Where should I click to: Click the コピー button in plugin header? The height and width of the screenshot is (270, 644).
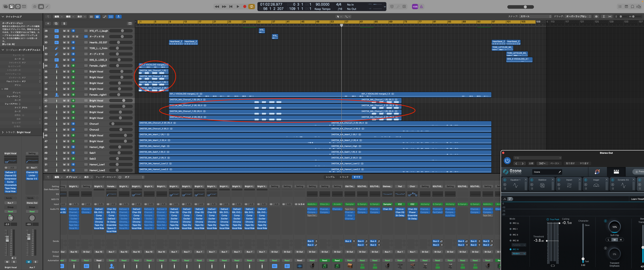tap(542, 163)
